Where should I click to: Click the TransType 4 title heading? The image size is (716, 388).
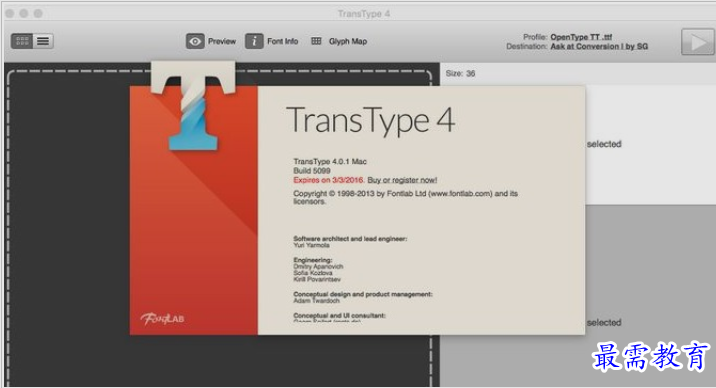pyautogui.click(x=370, y=120)
